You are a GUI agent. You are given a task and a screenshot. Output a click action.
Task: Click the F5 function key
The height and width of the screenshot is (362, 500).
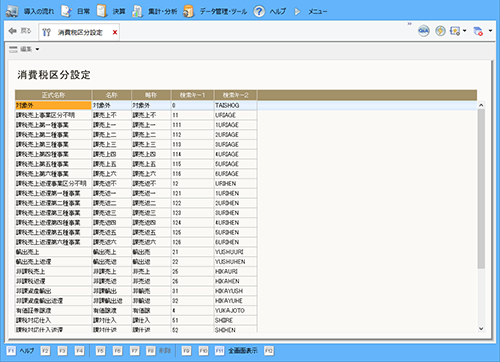point(100,351)
